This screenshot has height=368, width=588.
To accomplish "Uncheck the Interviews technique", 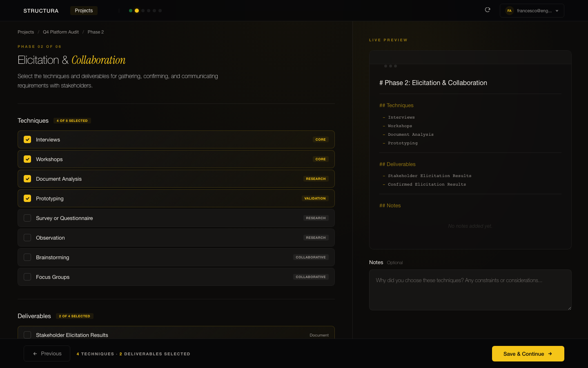I will coord(27,139).
